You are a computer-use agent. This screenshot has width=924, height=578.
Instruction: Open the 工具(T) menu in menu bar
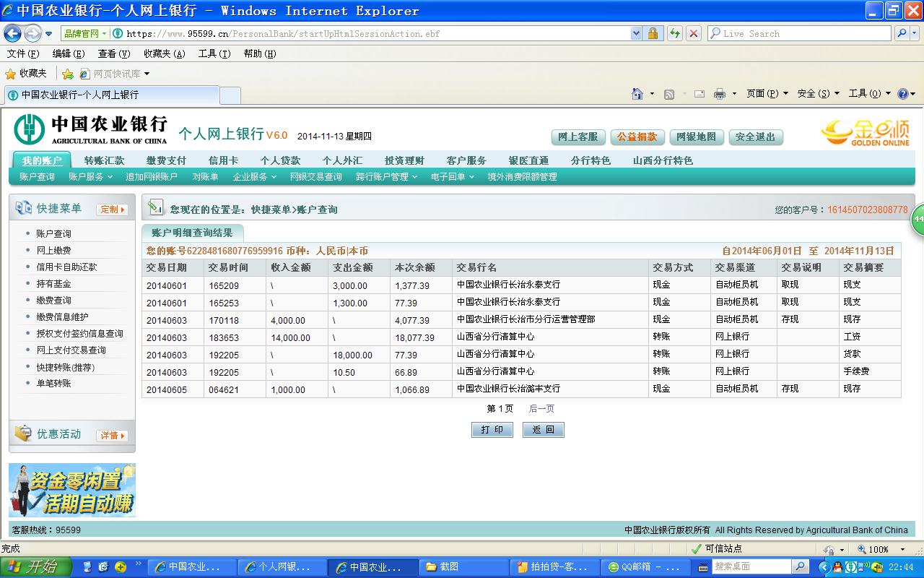214,53
